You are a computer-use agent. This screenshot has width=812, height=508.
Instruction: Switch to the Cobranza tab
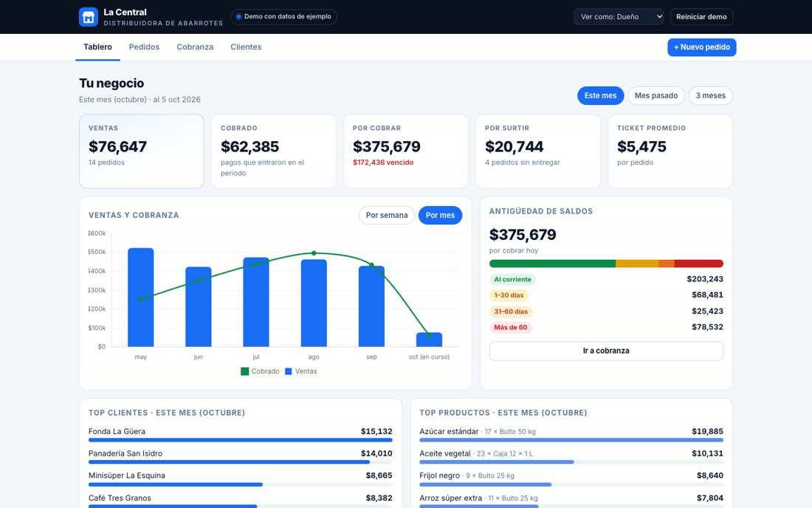tap(195, 47)
